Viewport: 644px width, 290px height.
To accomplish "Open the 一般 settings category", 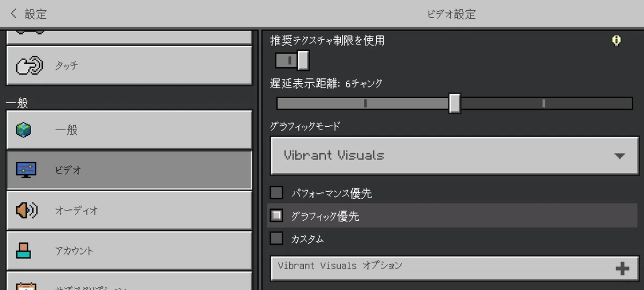I will [x=129, y=130].
